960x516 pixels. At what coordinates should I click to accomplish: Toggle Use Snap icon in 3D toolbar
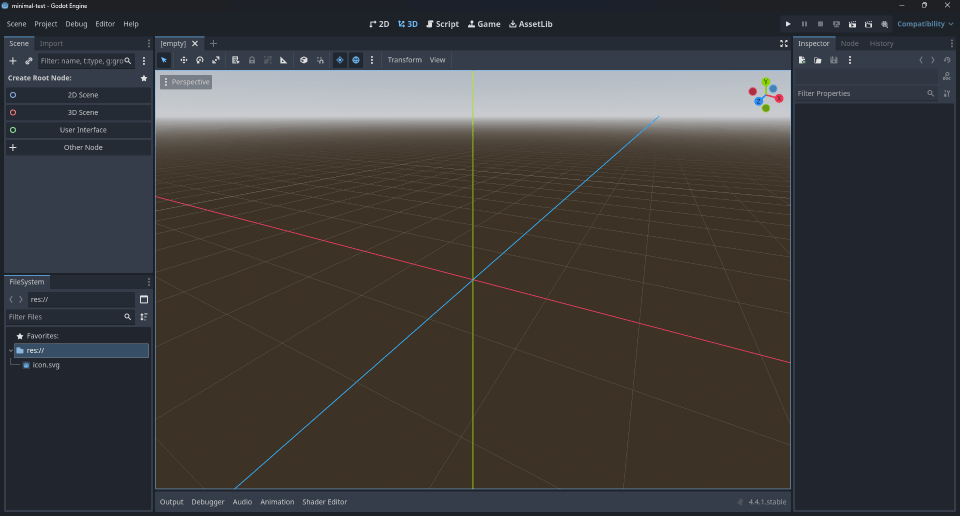pos(320,60)
